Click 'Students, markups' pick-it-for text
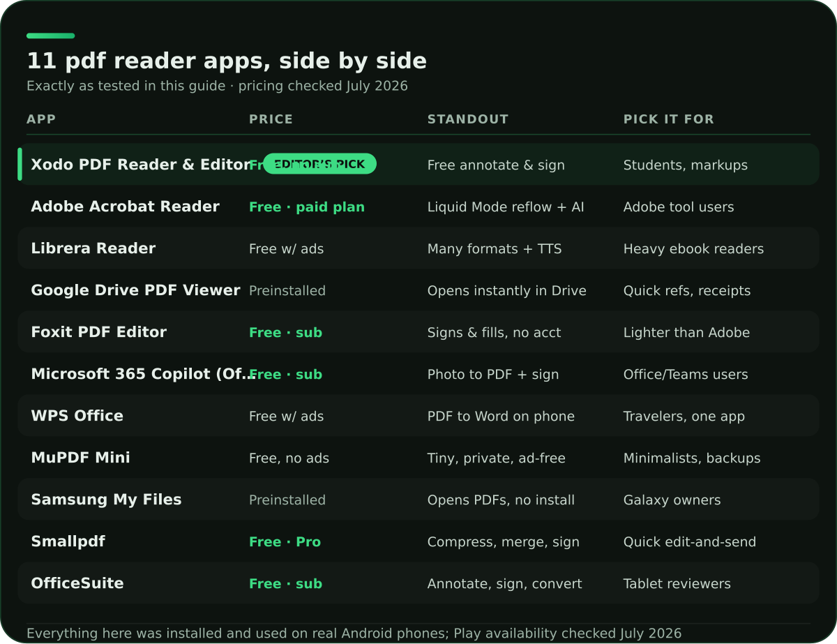Viewport: 837px width, 644px height. pos(686,165)
